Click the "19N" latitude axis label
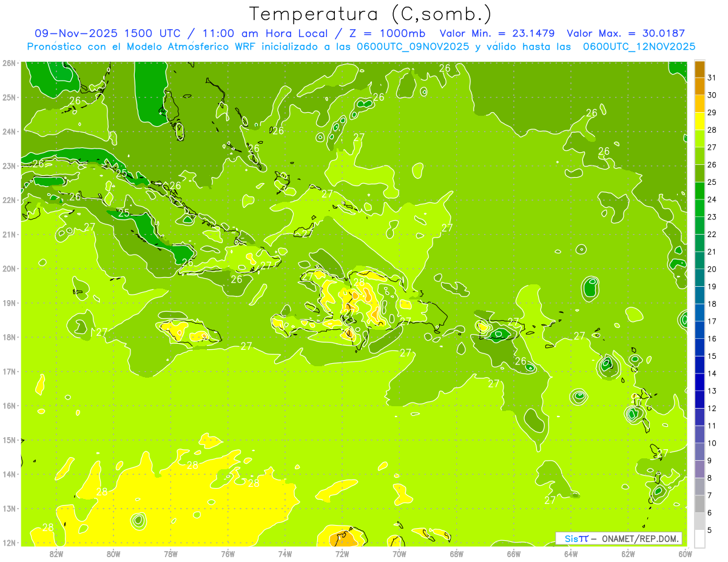 point(8,303)
